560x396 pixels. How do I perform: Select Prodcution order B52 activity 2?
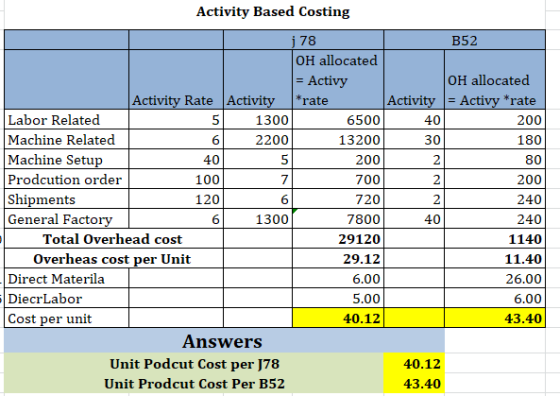[414, 179]
